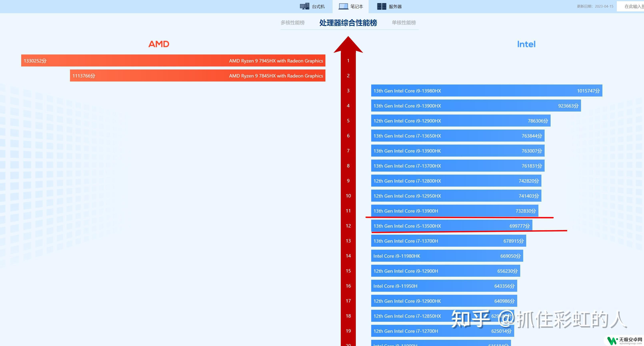Click the Core i9-12900H bar

(446, 271)
